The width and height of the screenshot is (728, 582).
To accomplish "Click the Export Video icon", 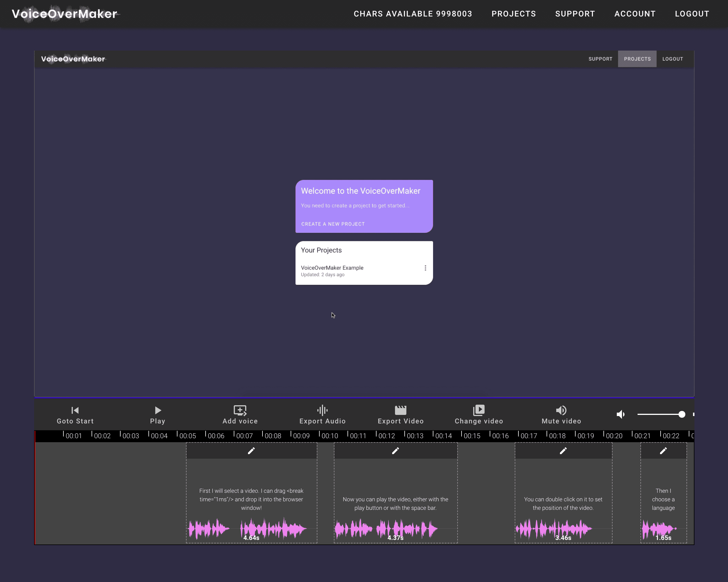I will click(x=400, y=410).
